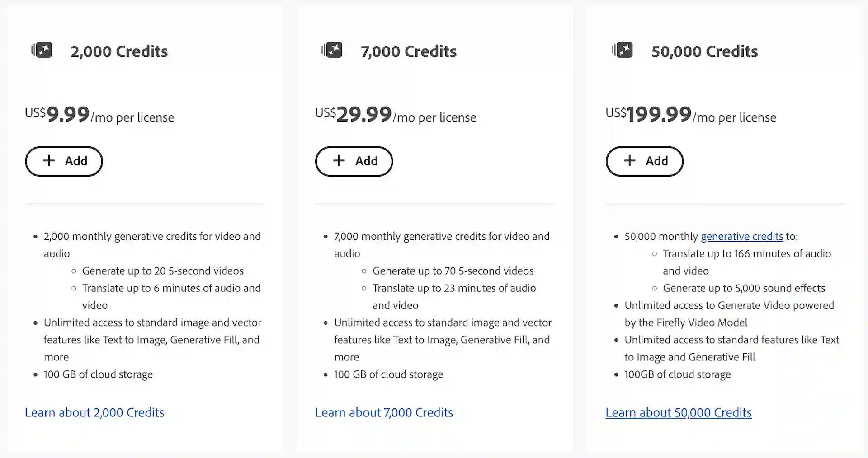The image size is (868, 458).
Task: Open the Learn about 7,000 Credits link
Action: pyautogui.click(x=384, y=412)
